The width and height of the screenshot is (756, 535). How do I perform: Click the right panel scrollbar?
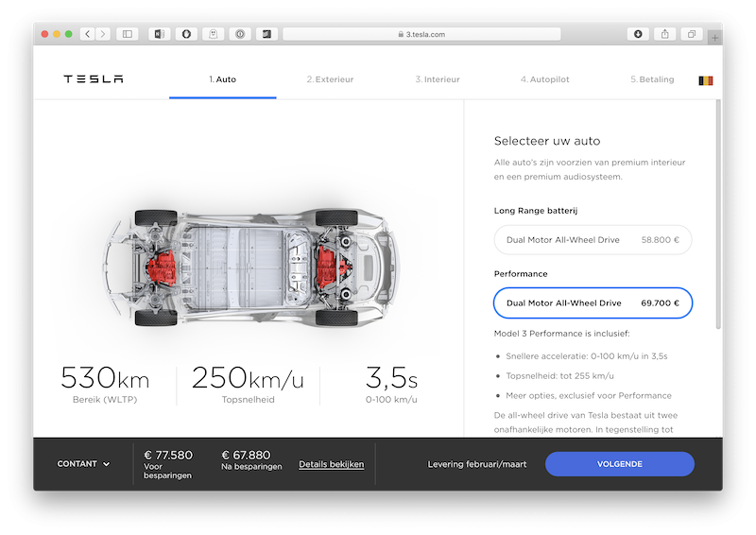[718, 215]
